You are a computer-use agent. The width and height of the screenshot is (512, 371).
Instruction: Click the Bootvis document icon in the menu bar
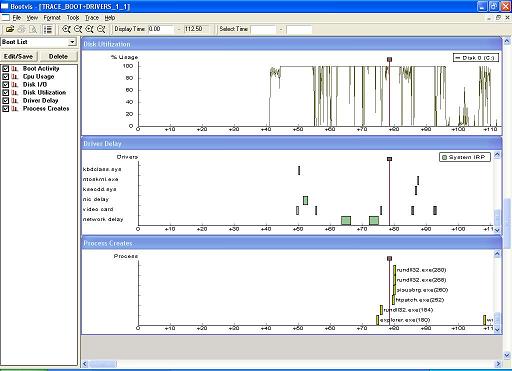click(x=5, y=17)
